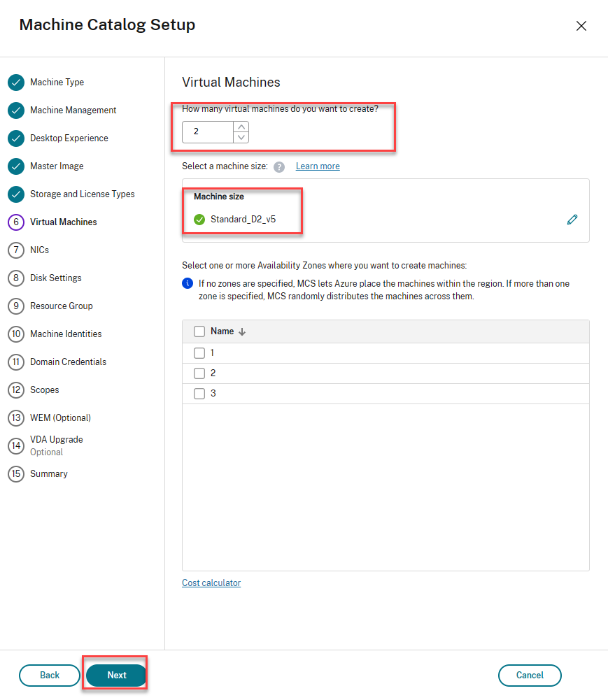Close the Machine Catalog Setup dialog

coord(581,26)
